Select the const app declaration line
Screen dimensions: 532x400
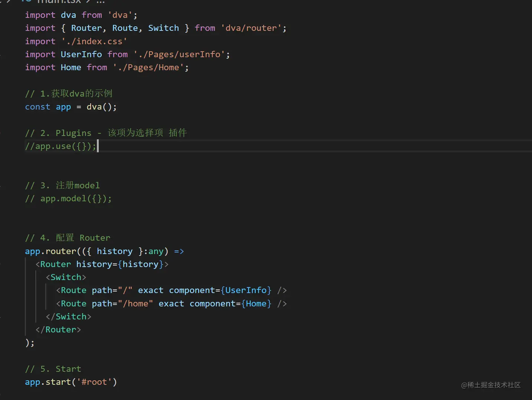point(71,107)
